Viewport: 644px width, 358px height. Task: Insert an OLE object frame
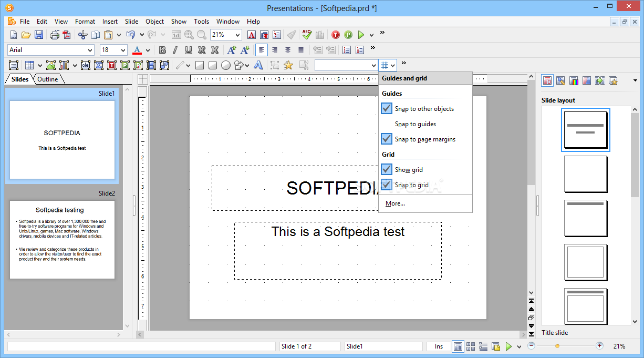click(85, 65)
